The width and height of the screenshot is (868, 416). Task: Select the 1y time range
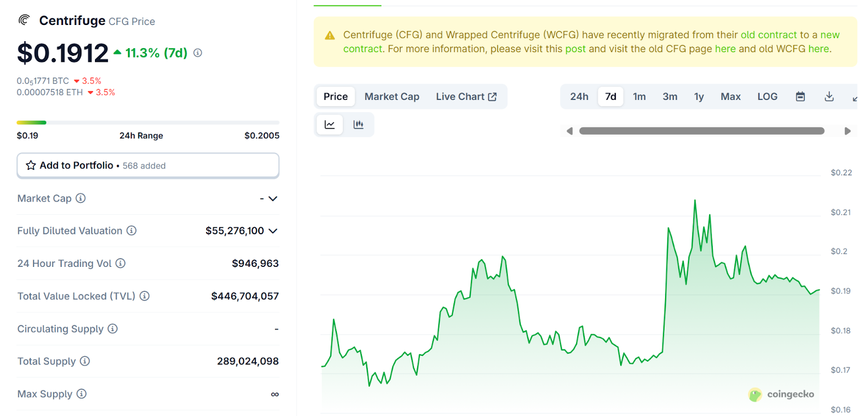[x=699, y=97]
